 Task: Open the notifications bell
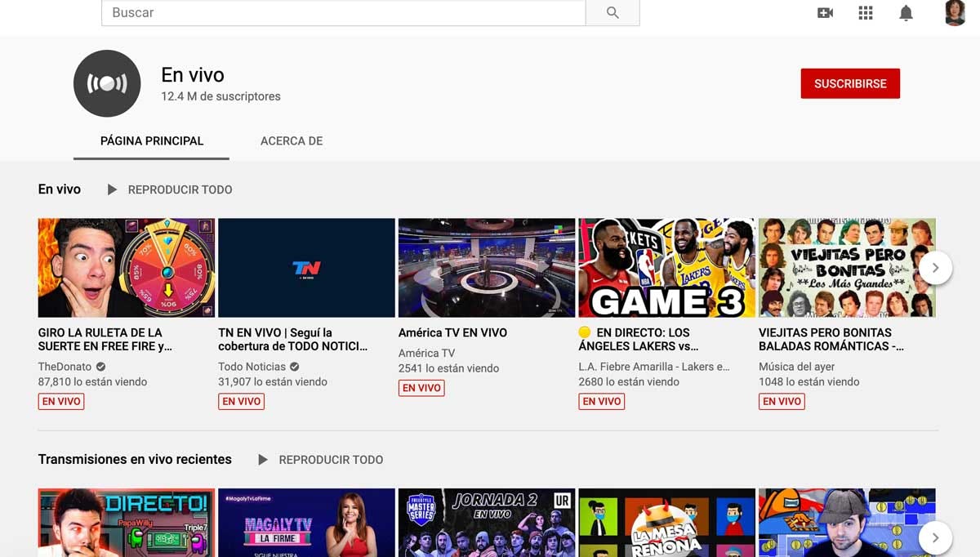(x=905, y=13)
